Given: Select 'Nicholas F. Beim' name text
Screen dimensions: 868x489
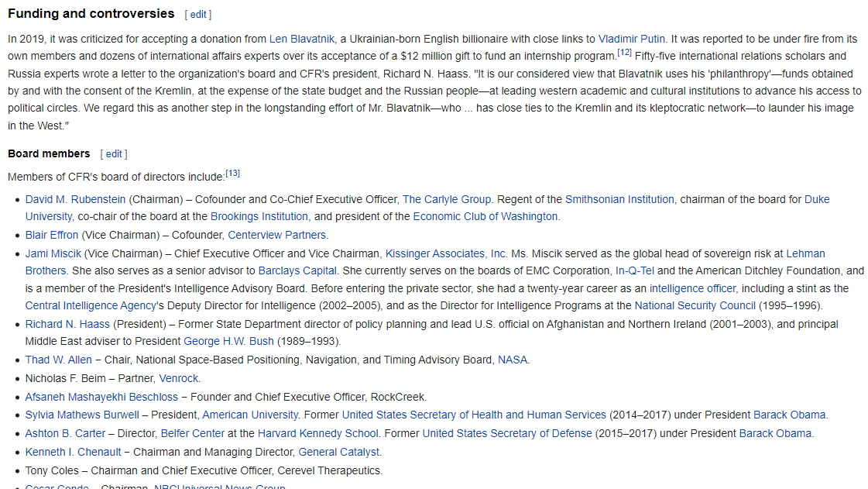Looking at the screenshot, I should [x=65, y=379].
